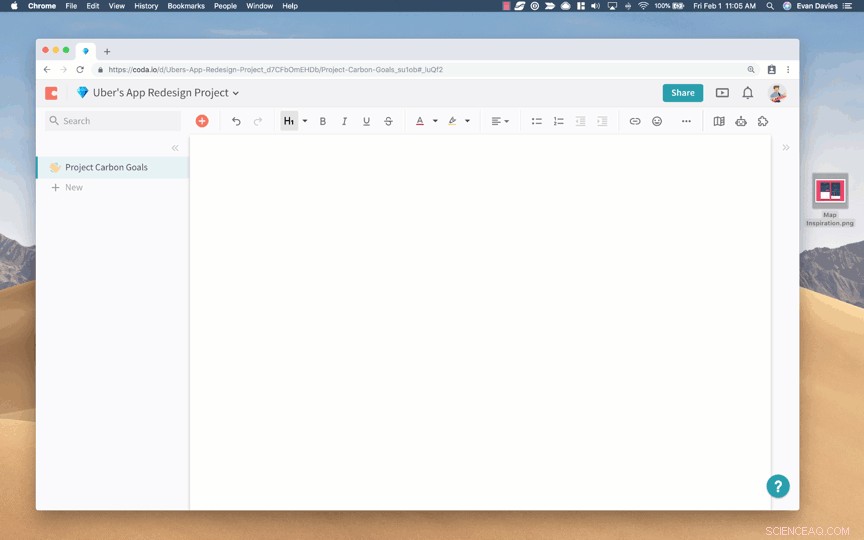Click the Share button
Screen dimensions: 864x540
tap(683, 93)
